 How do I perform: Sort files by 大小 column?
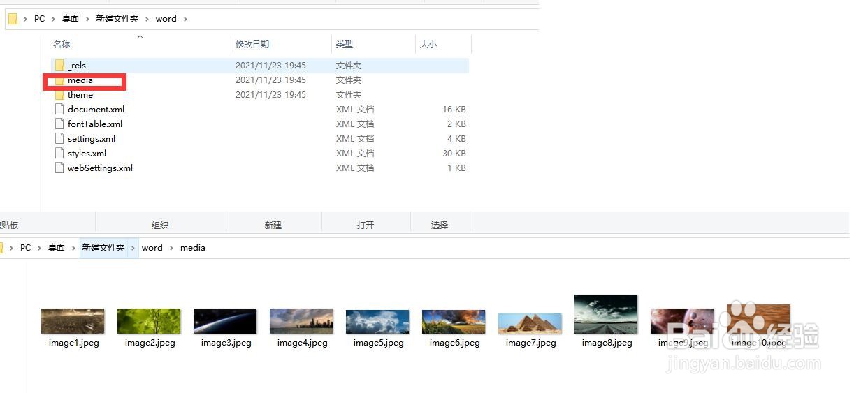pyautogui.click(x=428, y=44)
